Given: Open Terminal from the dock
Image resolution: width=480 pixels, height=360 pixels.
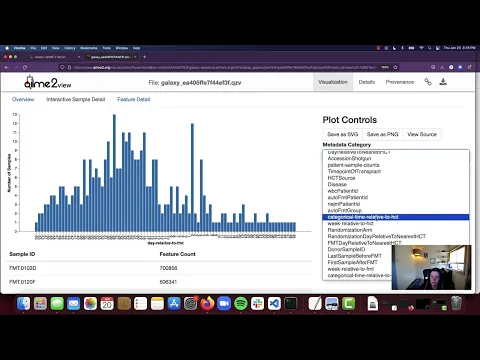Looking at the screenshot, I should (x=291, y=303).
